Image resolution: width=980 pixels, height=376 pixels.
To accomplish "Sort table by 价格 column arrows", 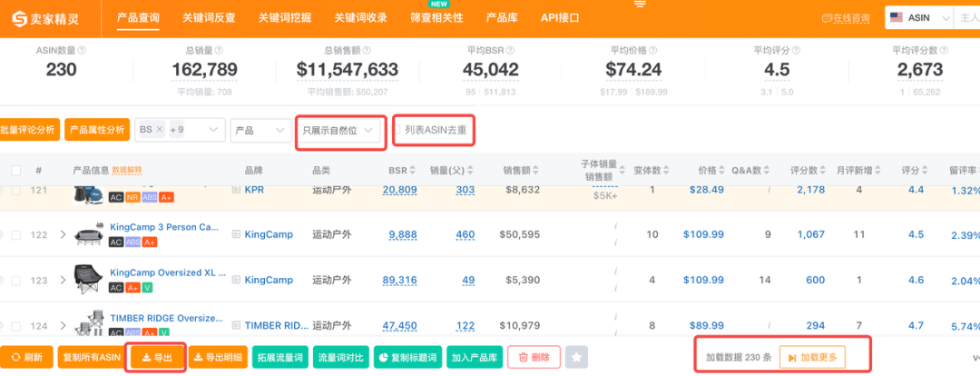I will point(722,170).
